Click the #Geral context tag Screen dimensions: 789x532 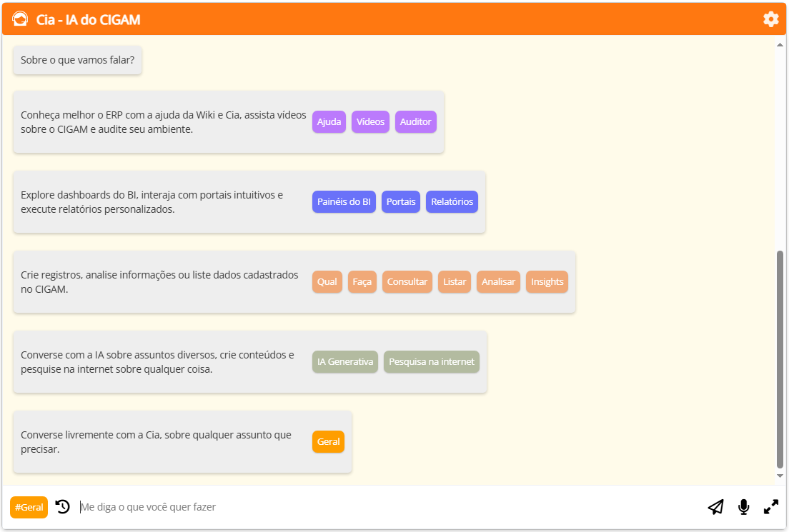click(29, 507)
